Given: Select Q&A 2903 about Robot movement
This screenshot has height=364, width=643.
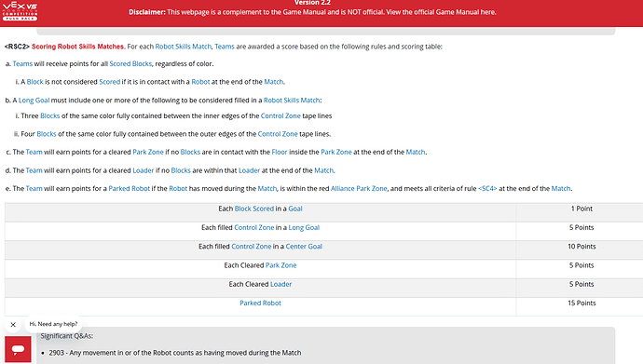Looking at the screenshot, I should tap(174, 353).
